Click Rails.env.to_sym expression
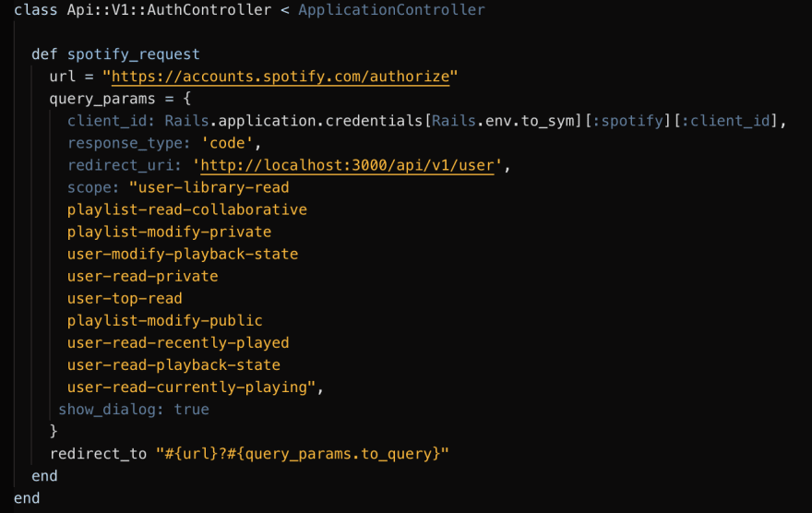The image size is (812, 513). pos(503,121)
